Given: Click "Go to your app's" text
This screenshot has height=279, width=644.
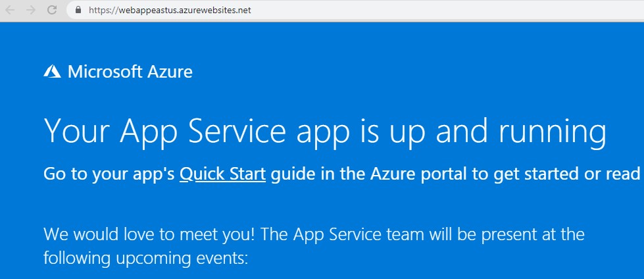Looking at the screenshot, I should click(109, 174).
